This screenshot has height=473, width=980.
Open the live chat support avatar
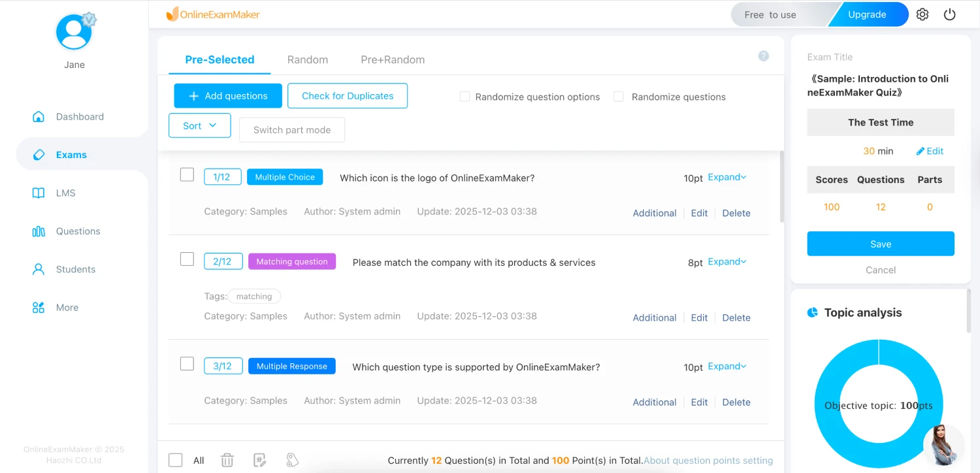[943, 445]
